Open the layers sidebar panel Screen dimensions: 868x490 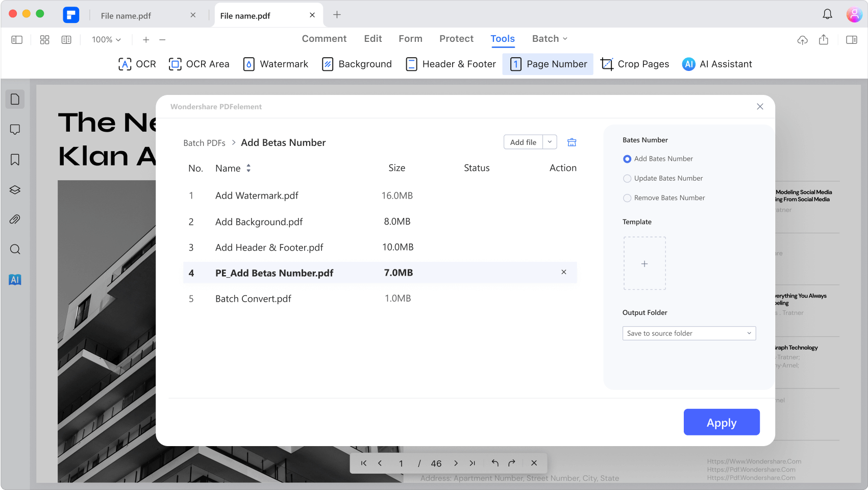tap(15, 190)
